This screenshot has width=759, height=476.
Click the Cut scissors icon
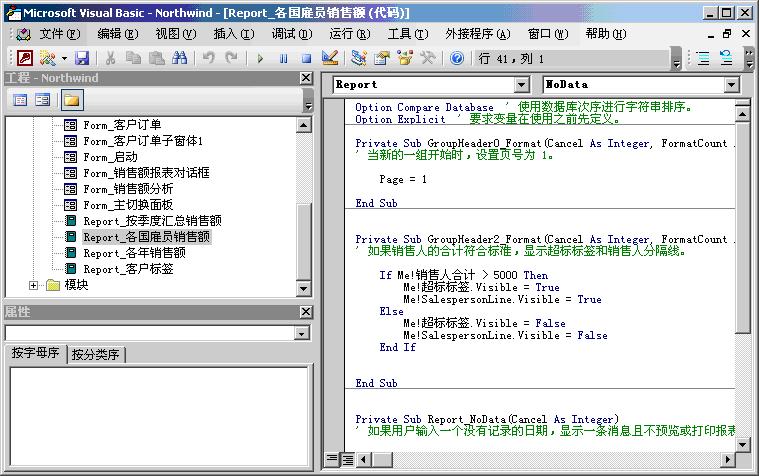coord(110,58)
